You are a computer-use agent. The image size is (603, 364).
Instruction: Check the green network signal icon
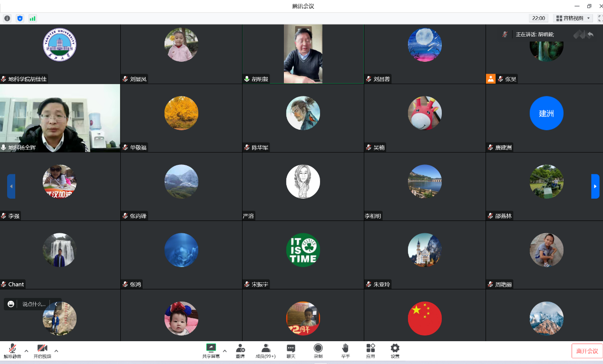(x=32, y=18)
